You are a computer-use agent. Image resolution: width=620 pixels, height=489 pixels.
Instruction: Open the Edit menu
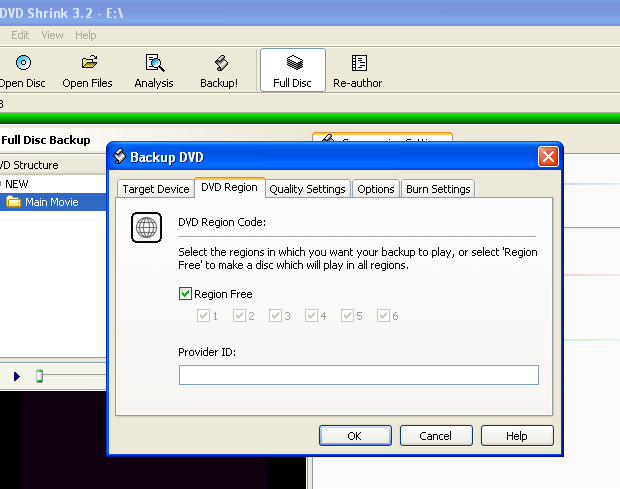(x=20, y=35)
